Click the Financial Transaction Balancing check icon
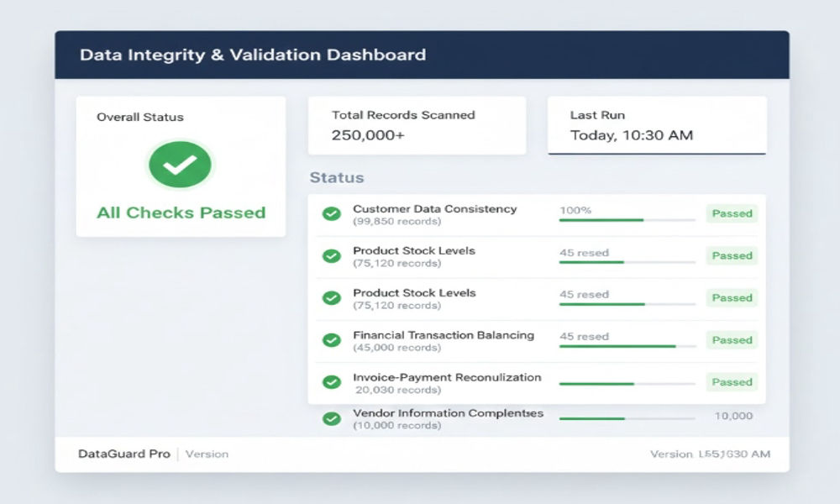Viewport: 840px width, 504px height. coord(330,340)
